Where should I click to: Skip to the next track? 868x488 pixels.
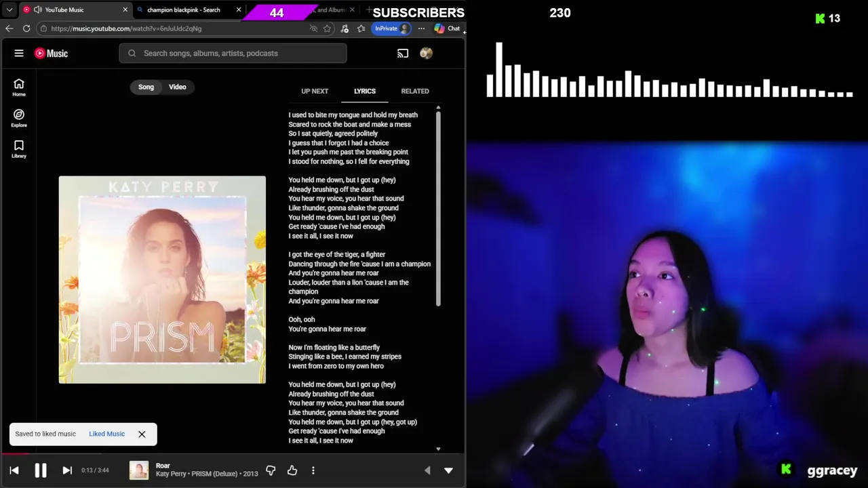click(67, 470)
